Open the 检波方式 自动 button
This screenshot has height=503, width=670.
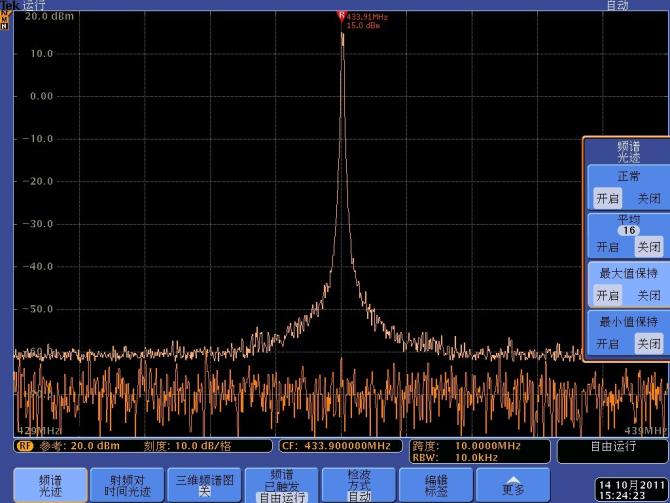[x=359, y=485]
